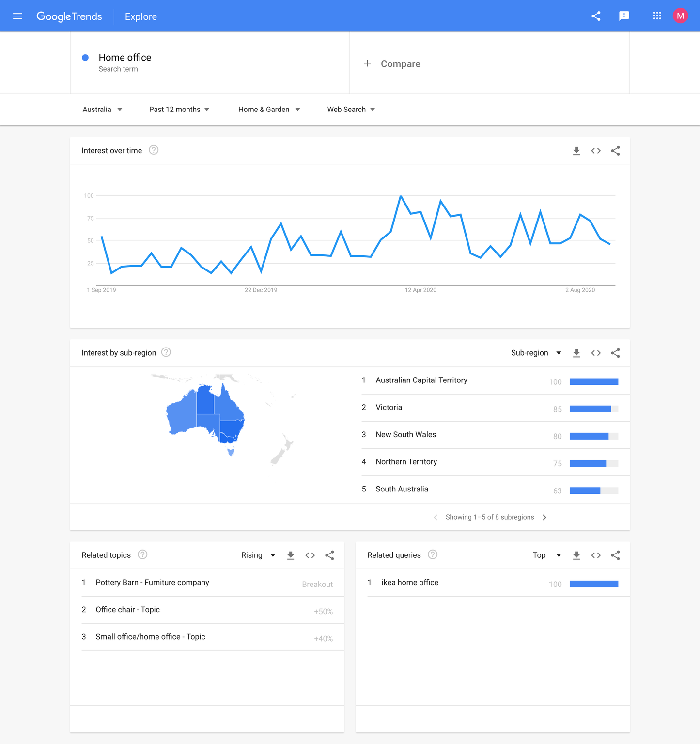
Task: Open help for Interest by sub-region
Action: click(x=166, y=352)
